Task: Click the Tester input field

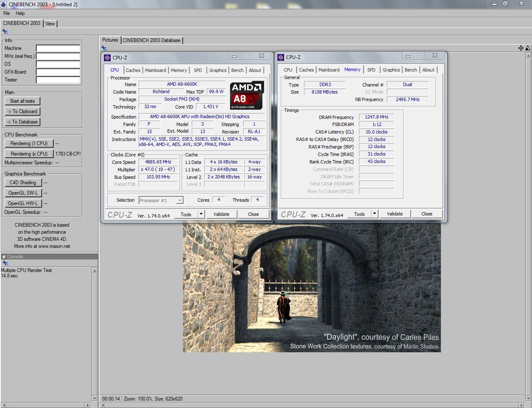Action: [58, 80]
